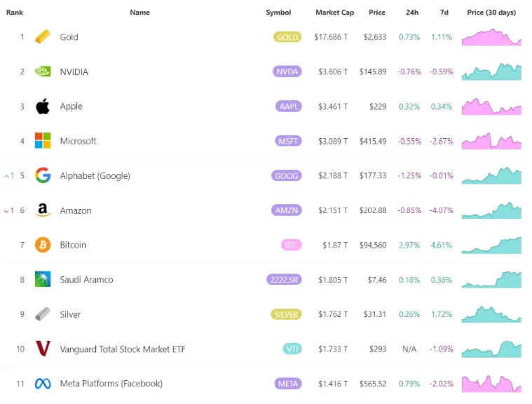Click the Price (30 days) column header
532x404 pixels.
[491, 12]
